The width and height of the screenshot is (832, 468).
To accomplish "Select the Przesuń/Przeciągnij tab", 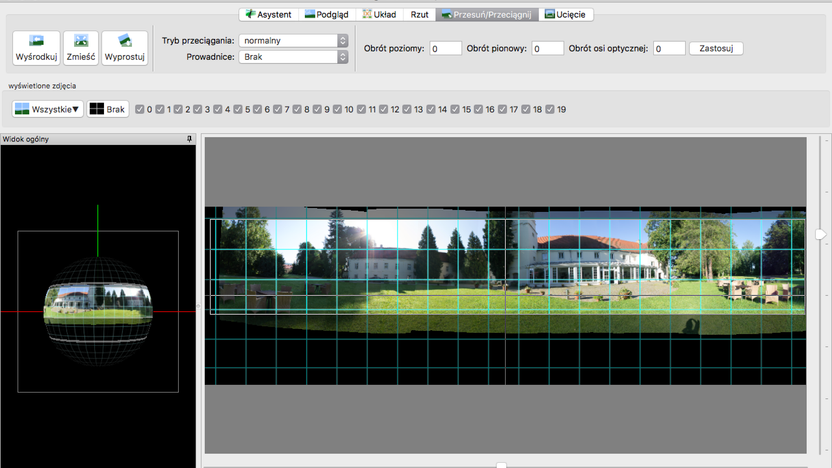I will [x=487, y=14].
